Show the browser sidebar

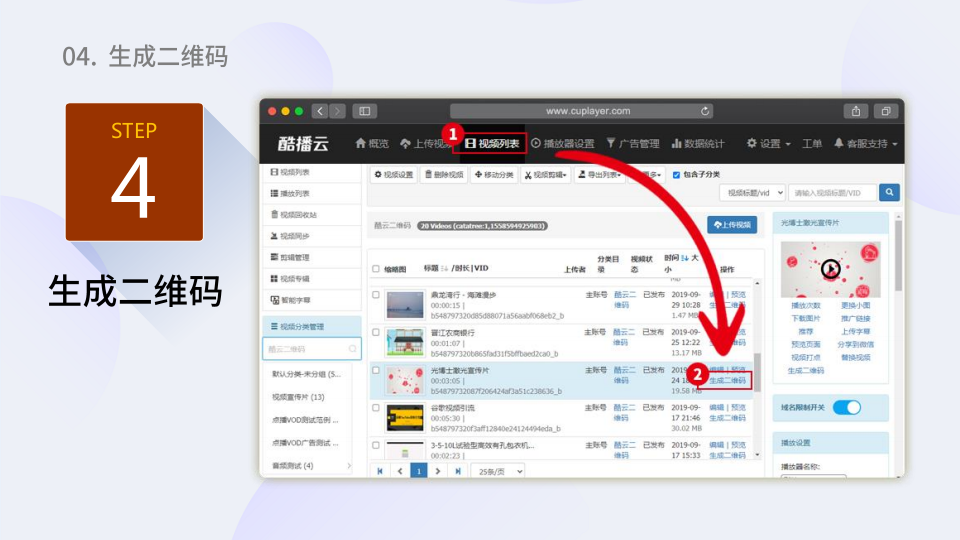coord(365,111)
